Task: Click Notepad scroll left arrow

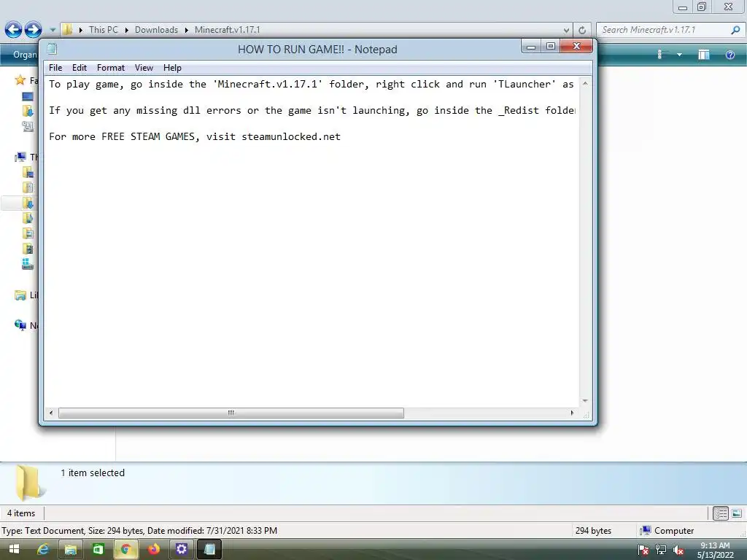Action: pyautogui.click(x=51, y=413)
